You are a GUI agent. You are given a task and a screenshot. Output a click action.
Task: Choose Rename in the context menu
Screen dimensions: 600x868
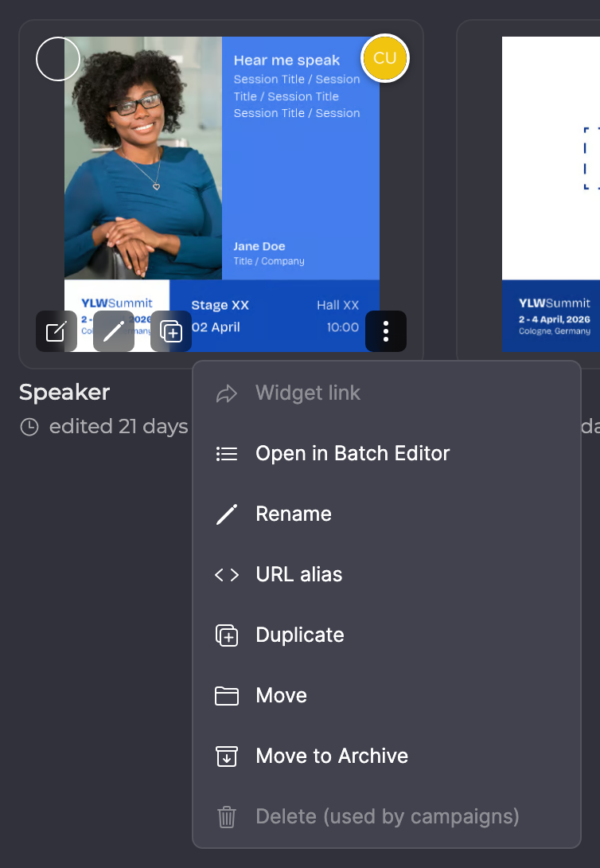pyautogui.click(x=387, y=514)
